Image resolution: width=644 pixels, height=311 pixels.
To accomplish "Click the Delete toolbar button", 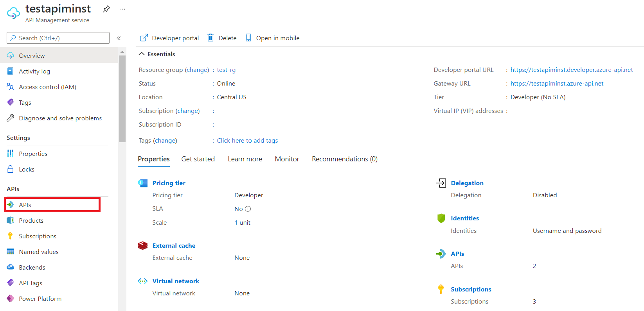I will tap(222, 38).
